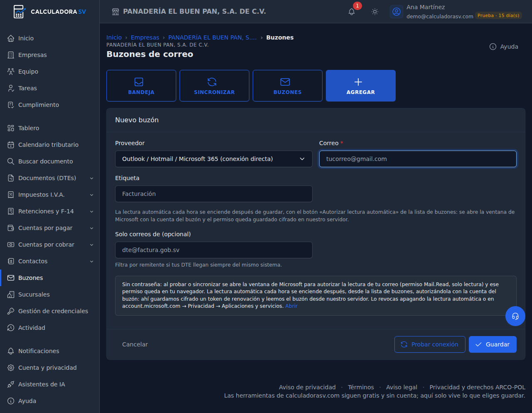Click the Buzones envelope icon in sidebar

[11, 278]
